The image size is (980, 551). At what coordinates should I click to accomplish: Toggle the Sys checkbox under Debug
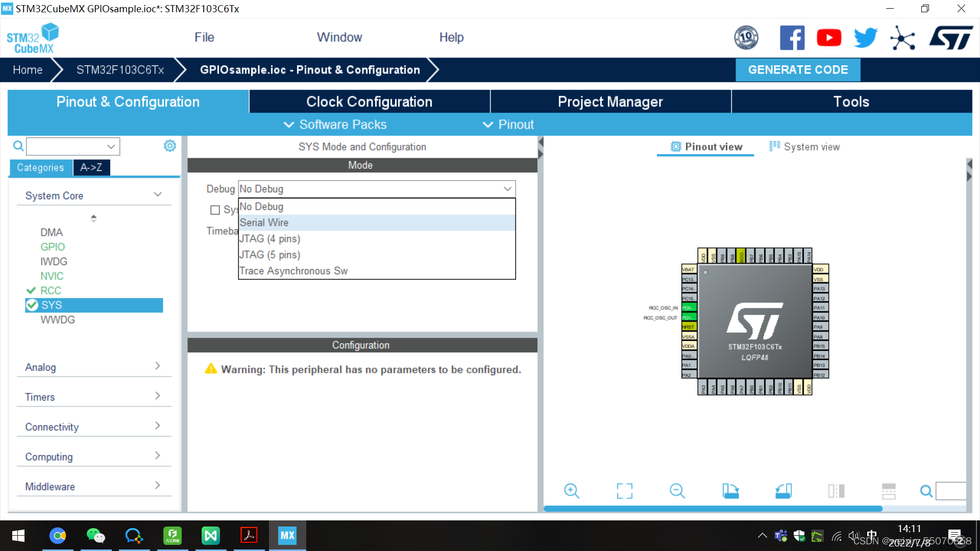215,210
